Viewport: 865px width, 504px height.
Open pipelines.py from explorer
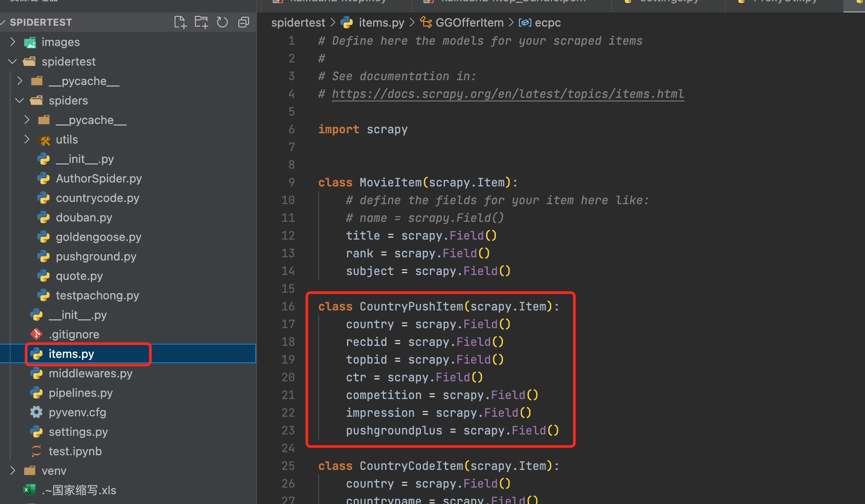tap(81, 393)
